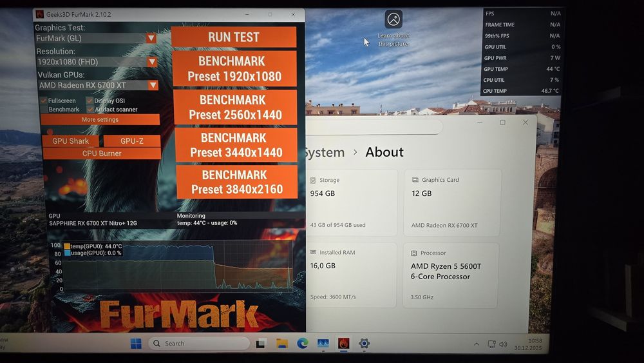This screenshot has width=644, height=363.
Task: Click the Processor card in Settings
Action: (451, 275)
